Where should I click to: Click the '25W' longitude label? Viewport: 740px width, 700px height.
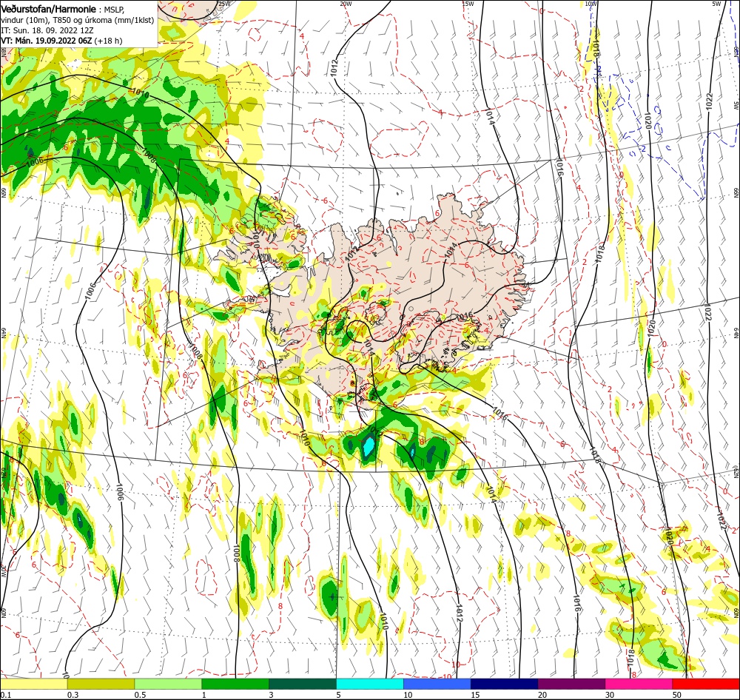pyautogui.click(x=225, y=4)
